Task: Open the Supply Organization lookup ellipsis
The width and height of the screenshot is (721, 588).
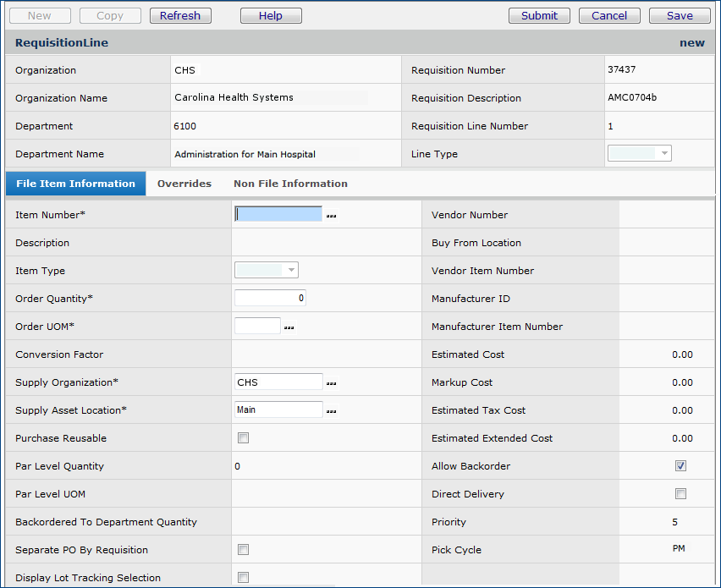Action: [x=331, y=383]
